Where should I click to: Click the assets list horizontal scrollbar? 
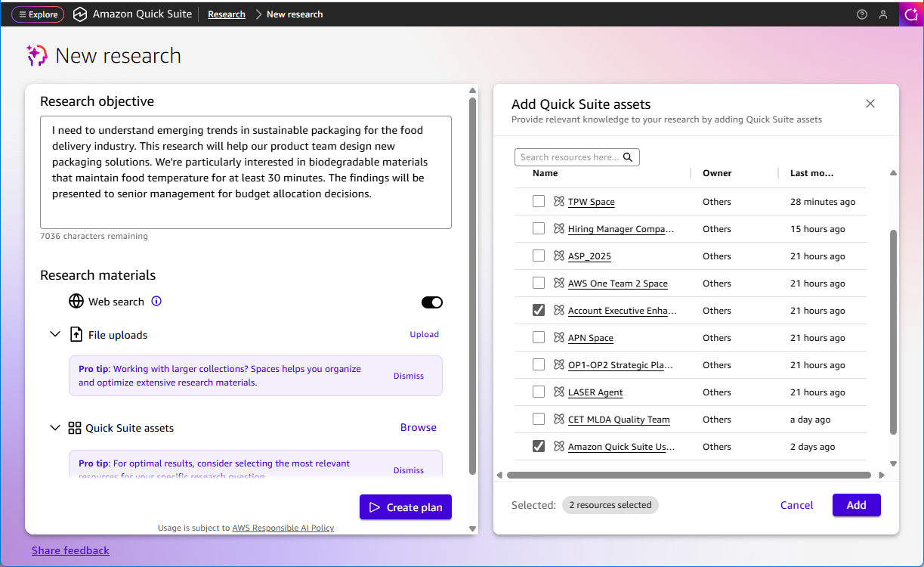point(688,476)
